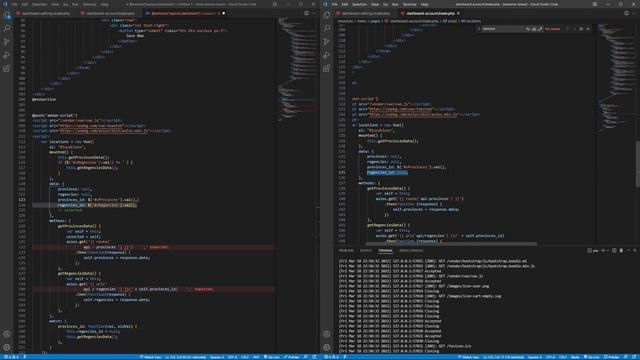Kill the terminal with the trash icon
Image resolution: width=640 pixels, height=360 pixels.
621,251
